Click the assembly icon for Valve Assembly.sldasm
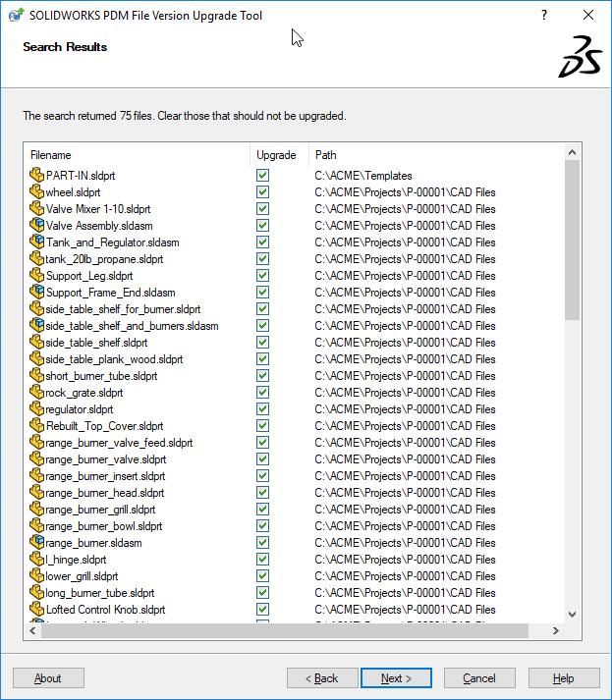 pyautogui.click(x=36, y=225)
